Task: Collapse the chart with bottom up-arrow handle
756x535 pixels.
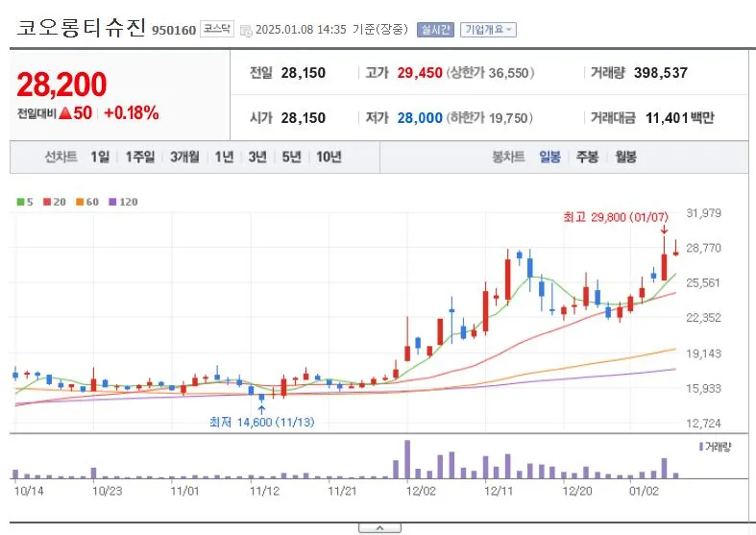Action: (380, 528)
